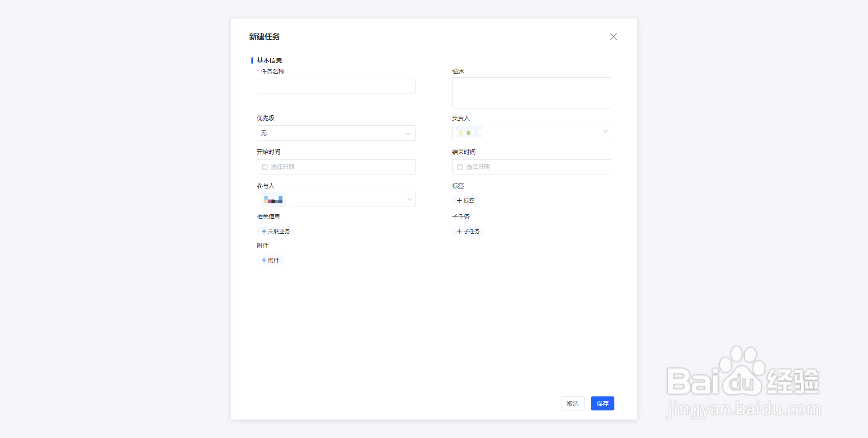Open the 结束时间 date picker field
This screenshot has height=438, width=868.
pos(531,167)
